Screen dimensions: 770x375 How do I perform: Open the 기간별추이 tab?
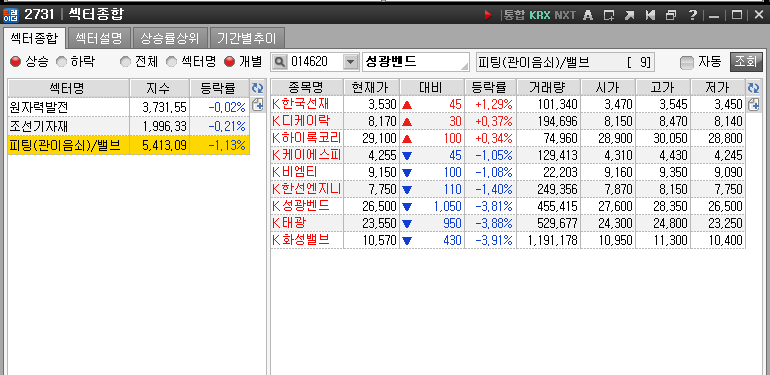pos(247,37)
